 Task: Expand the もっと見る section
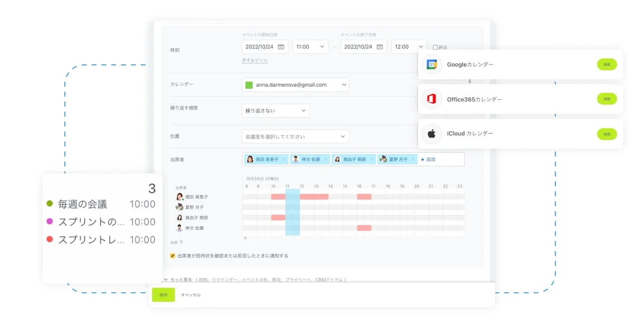tap(177, 279)
